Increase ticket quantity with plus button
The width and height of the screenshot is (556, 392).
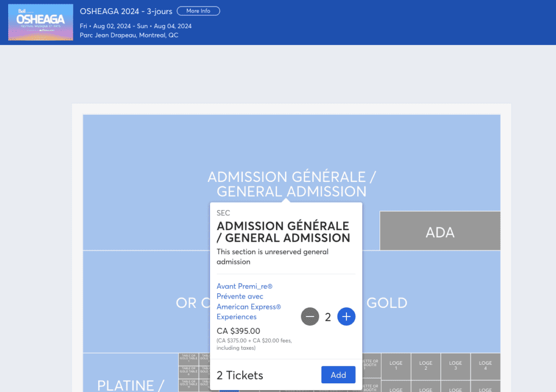pyautogui.click(x=346, y=317)
